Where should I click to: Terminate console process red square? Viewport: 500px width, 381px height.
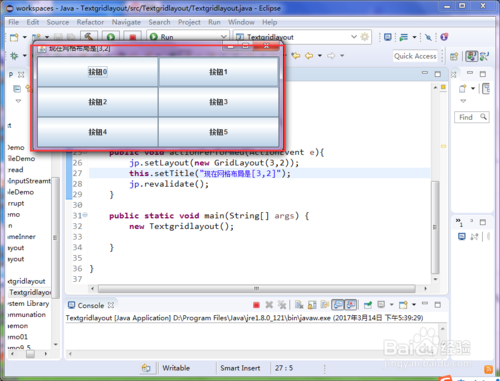(256, 305)
